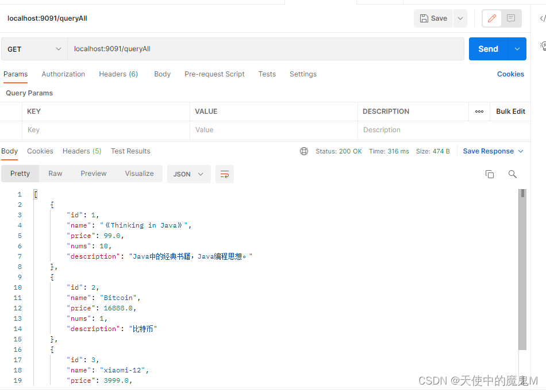This screenshot has width=546, height=392.
Task: Select the Pretty view mode
Action: pos(20,174)
